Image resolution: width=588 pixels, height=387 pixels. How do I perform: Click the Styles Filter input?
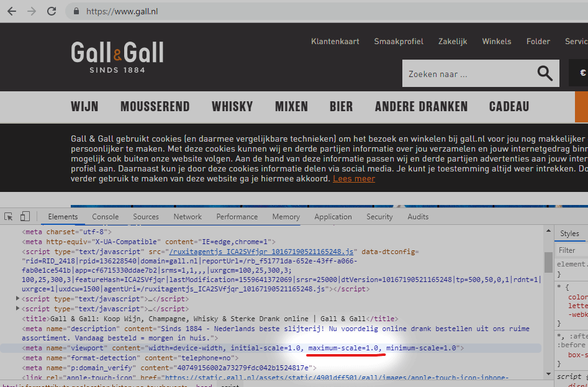[x=571, y=250]
